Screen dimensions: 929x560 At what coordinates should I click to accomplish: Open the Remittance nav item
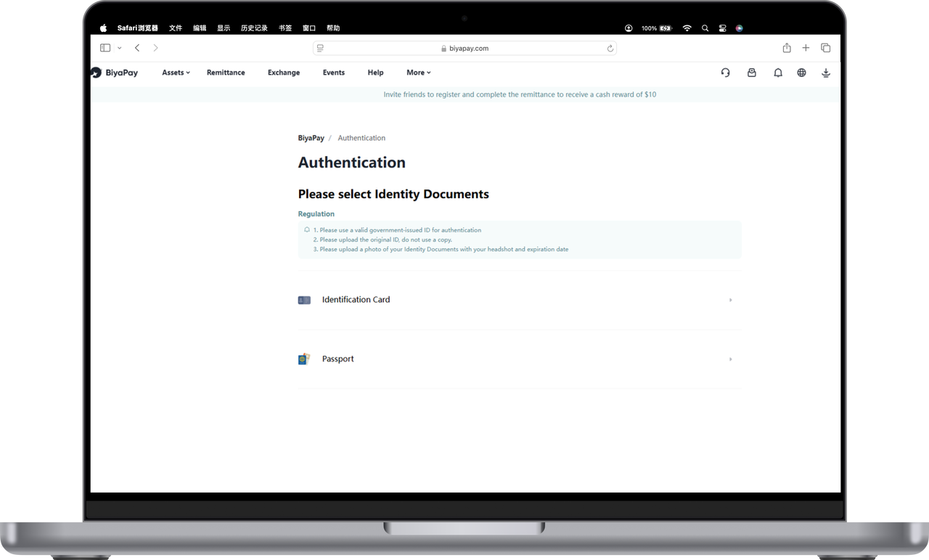(x=226, y=73)
